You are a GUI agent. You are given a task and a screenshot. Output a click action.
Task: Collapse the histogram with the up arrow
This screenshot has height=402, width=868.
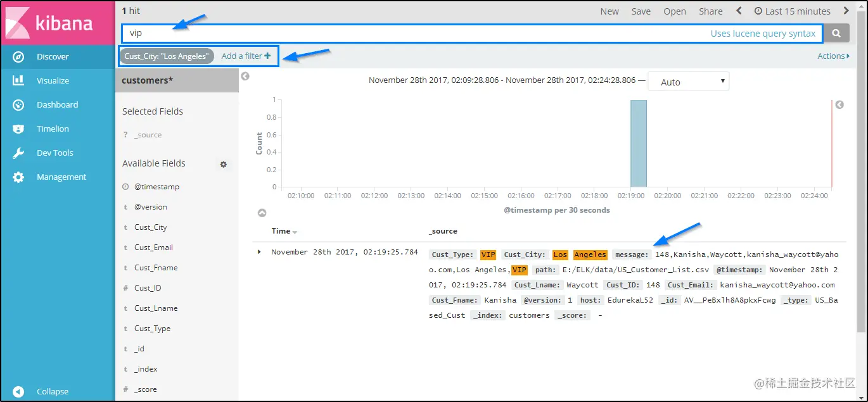pyautogui.click(x=262, y=213)
